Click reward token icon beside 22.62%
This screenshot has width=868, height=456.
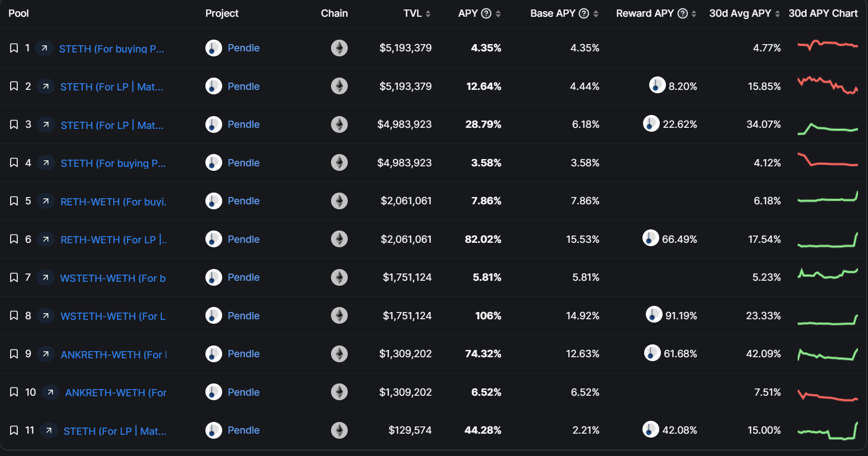click(x=651, y=123)
